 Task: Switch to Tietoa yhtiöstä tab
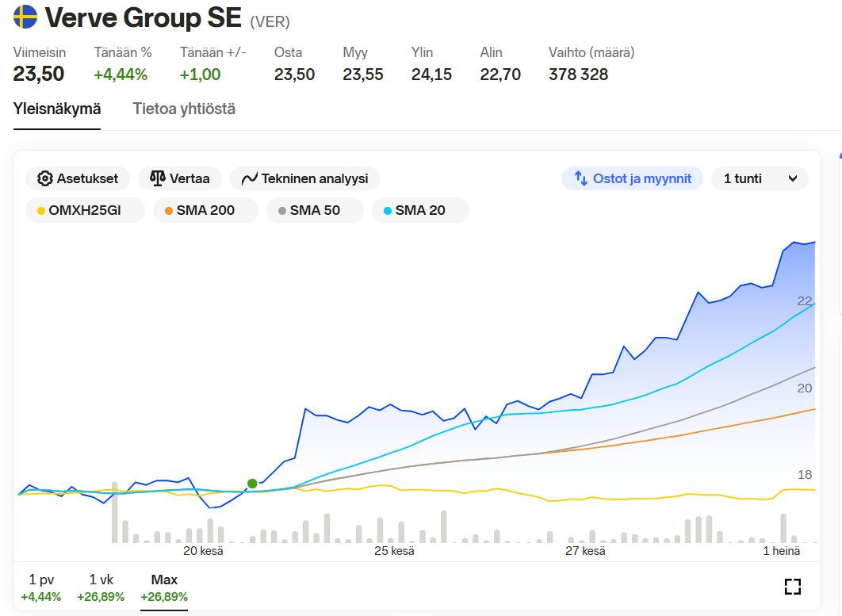point(184,109)
